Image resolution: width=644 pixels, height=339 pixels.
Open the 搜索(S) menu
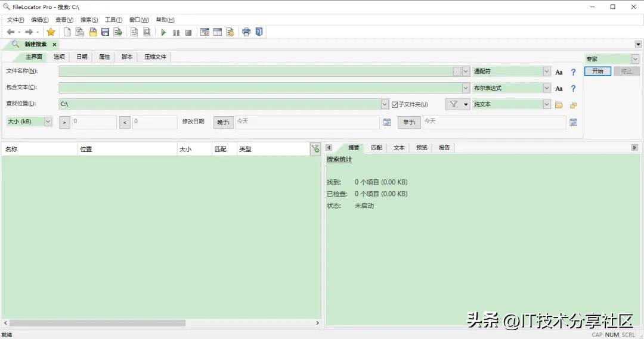pyautogui.click(x=89, y=20)
